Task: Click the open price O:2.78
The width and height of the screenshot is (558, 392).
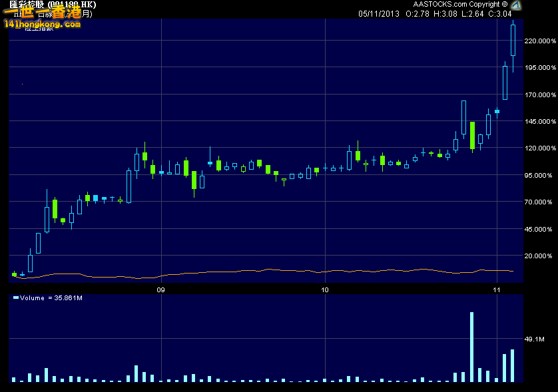Action: [418, 14]
